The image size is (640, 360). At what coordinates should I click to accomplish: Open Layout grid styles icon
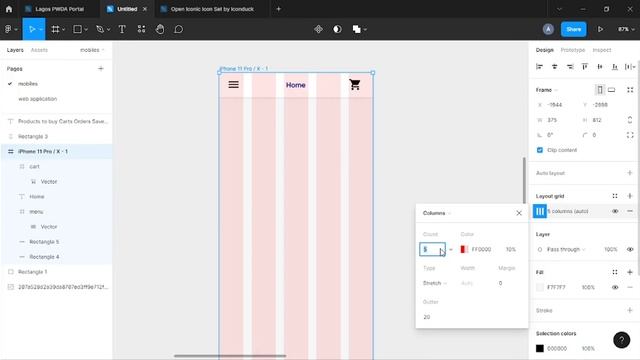[615, 196]
